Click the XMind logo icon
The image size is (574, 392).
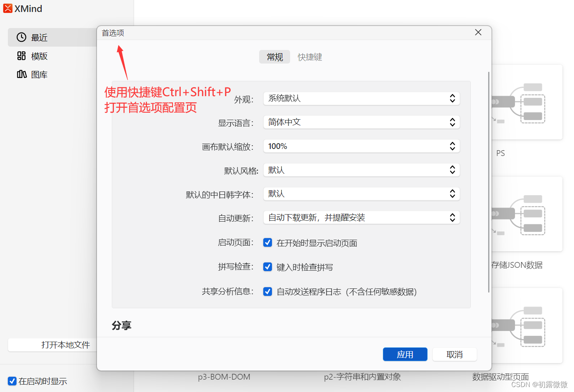point(8,8)
